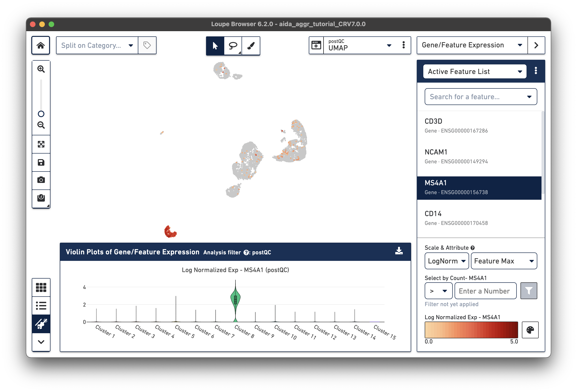Click the Cluster 15 axis label
Image resolution: width=577 pixels, height=392 pixels.
pos(385,332)
